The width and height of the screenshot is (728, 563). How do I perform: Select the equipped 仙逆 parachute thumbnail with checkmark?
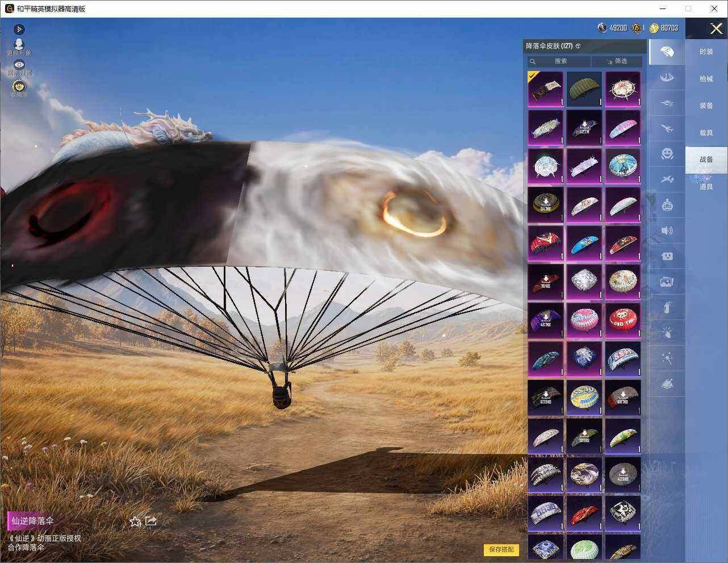[x=546, y=89]
